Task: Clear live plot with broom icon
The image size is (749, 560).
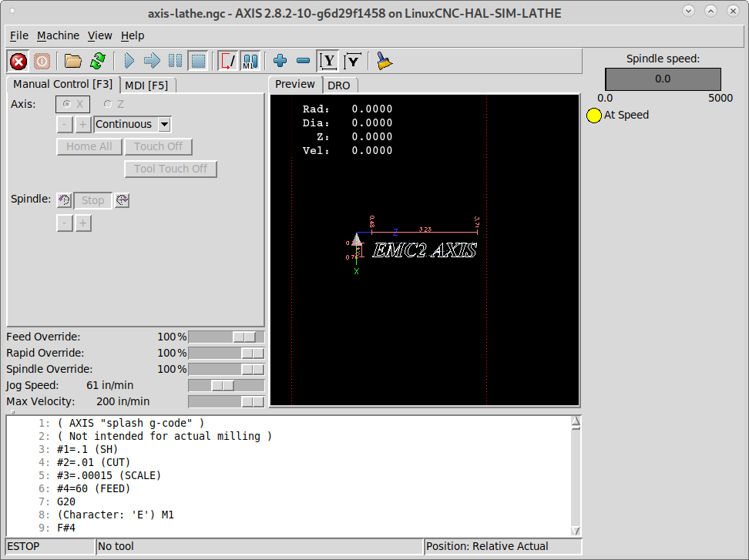Action: coord(384,61)
